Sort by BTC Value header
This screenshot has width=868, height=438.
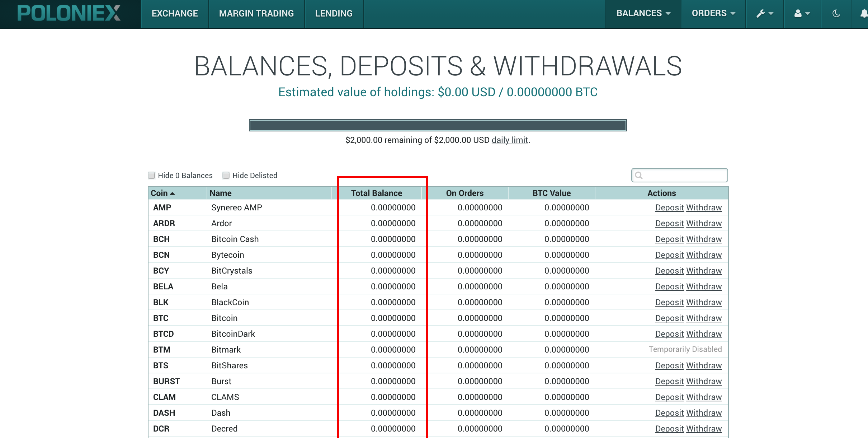(552, 193)
